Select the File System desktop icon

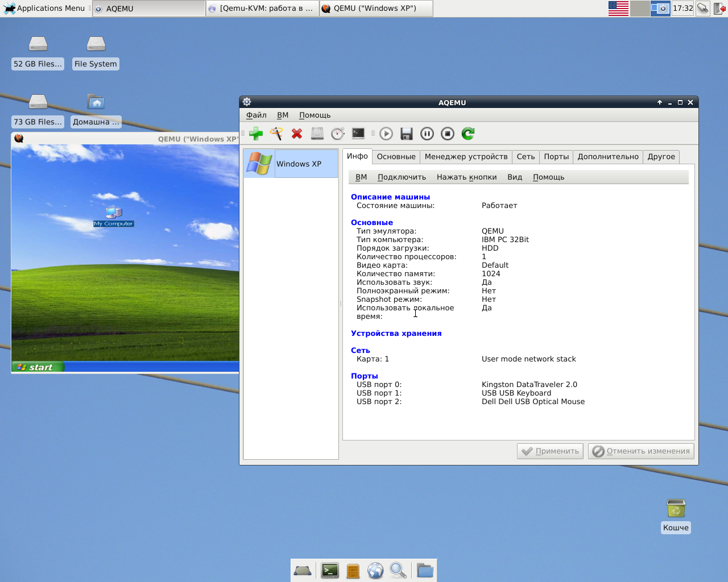click(x=96, y=52)
